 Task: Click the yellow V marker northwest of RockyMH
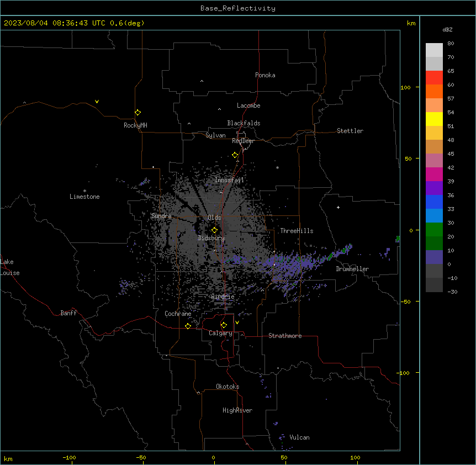coord(97,102)
